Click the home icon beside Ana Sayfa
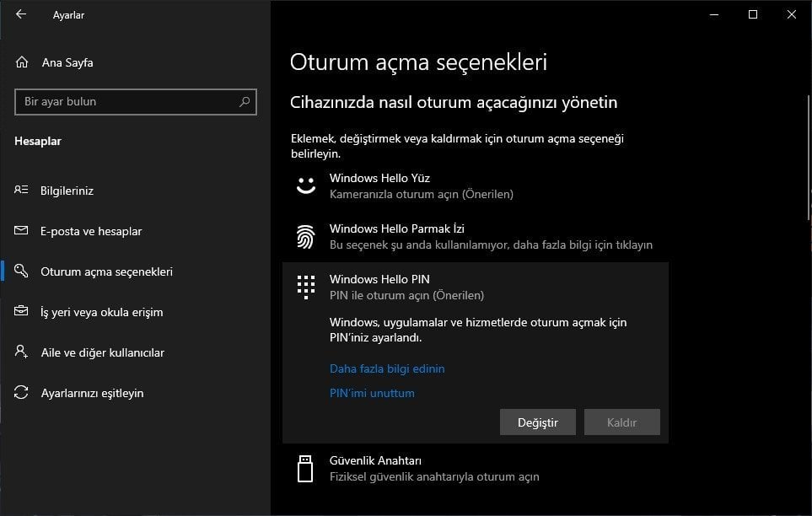Viewport: 812px width, 516px height. tap(22, 62)
